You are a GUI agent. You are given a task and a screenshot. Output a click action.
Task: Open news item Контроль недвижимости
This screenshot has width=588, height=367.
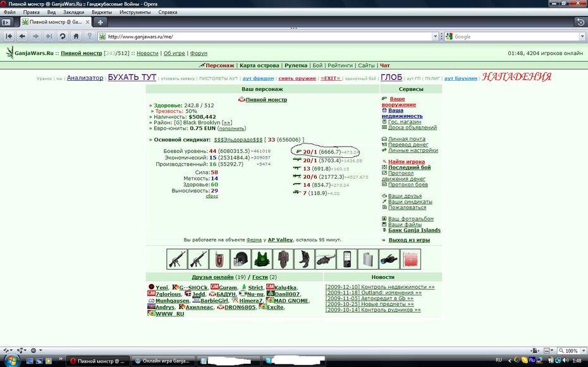380,287
